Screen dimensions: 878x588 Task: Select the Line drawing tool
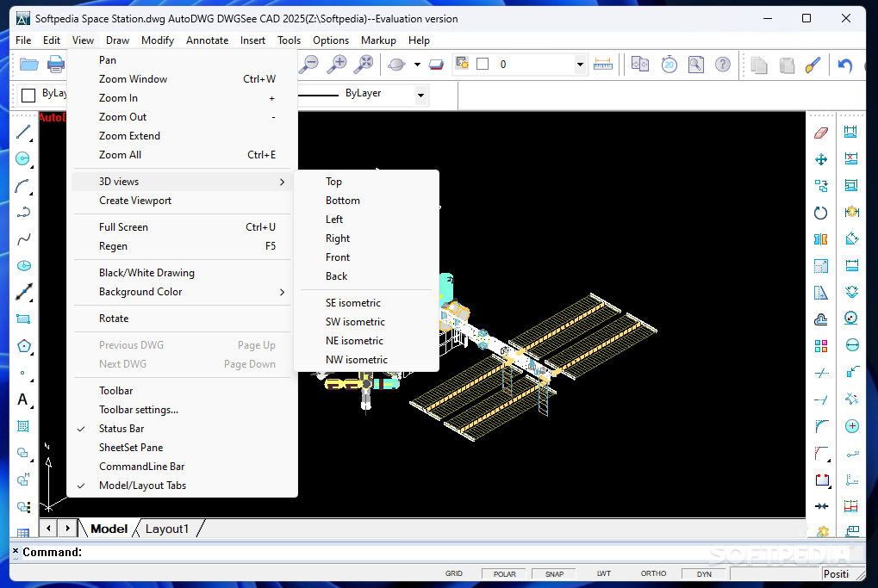coord(23,132)
